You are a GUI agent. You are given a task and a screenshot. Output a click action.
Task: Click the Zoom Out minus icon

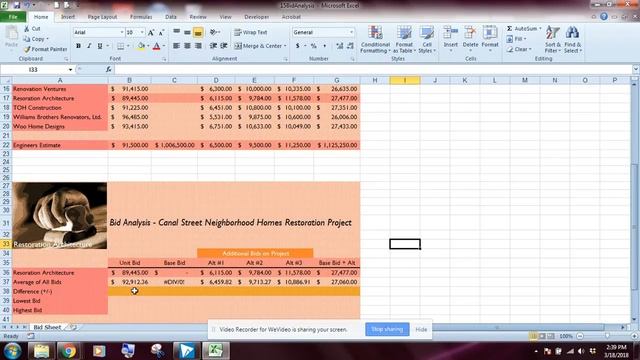click(580, 336)
